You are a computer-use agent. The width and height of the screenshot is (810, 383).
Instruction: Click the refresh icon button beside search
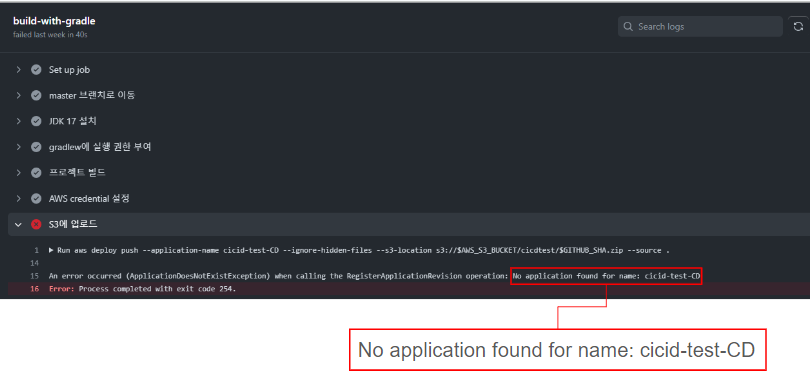(799, 26)
